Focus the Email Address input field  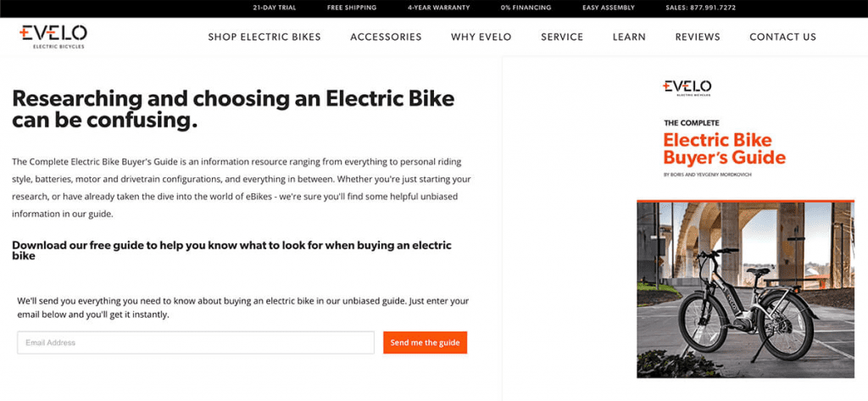pos(196,343)
